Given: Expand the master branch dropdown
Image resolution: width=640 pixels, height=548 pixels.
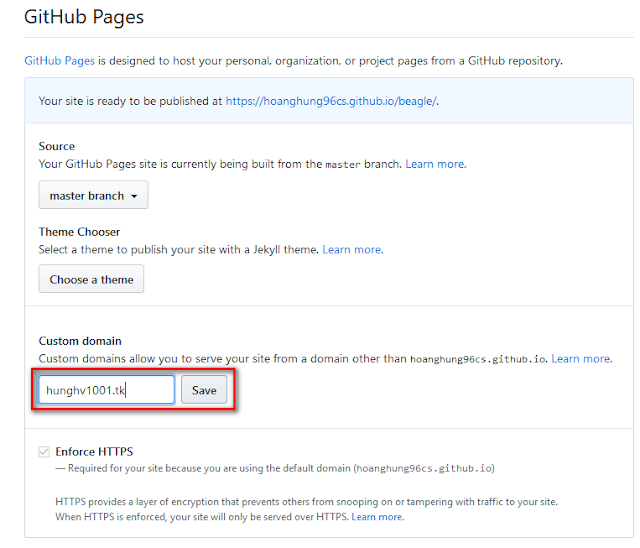Looking at the screenshot, I should (x=93, y=195).
